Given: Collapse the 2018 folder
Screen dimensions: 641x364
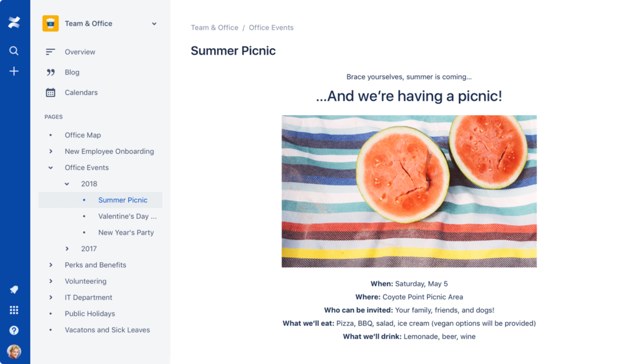Looking at the screenshot, I should [67, 184].
